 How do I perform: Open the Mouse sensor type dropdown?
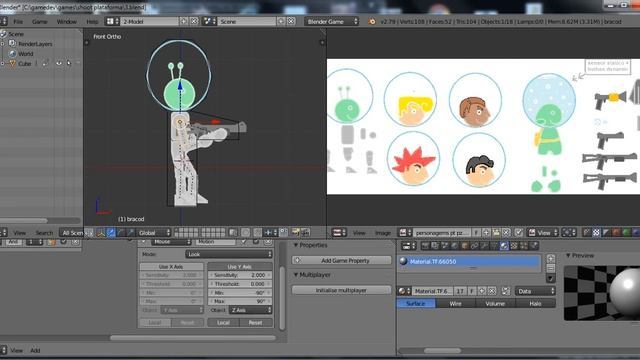click(171, 242)
